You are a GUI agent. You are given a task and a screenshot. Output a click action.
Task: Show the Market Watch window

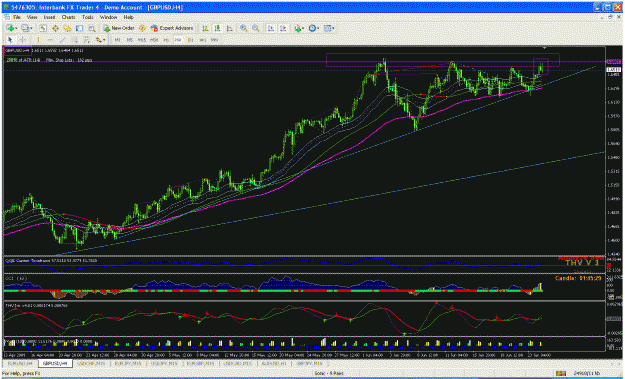(43, 28)
